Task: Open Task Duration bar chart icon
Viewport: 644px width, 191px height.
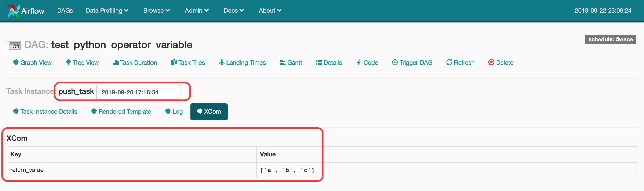Action: coord(116,62)
